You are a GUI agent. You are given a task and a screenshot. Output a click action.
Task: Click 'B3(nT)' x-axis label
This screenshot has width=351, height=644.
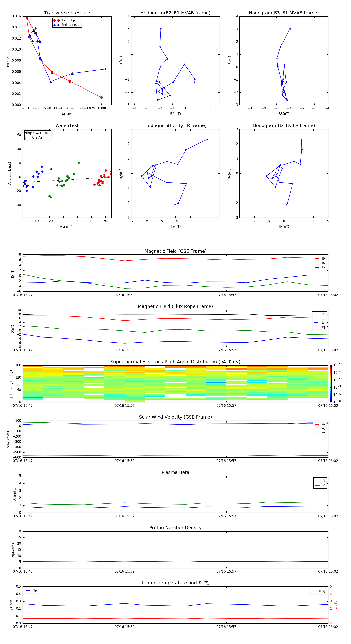point(284,114)
